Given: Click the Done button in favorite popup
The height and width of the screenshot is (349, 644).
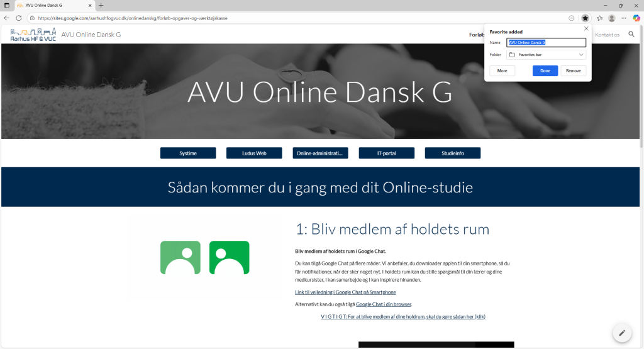Looking at the screenshot, I should [x=545, y=70].
